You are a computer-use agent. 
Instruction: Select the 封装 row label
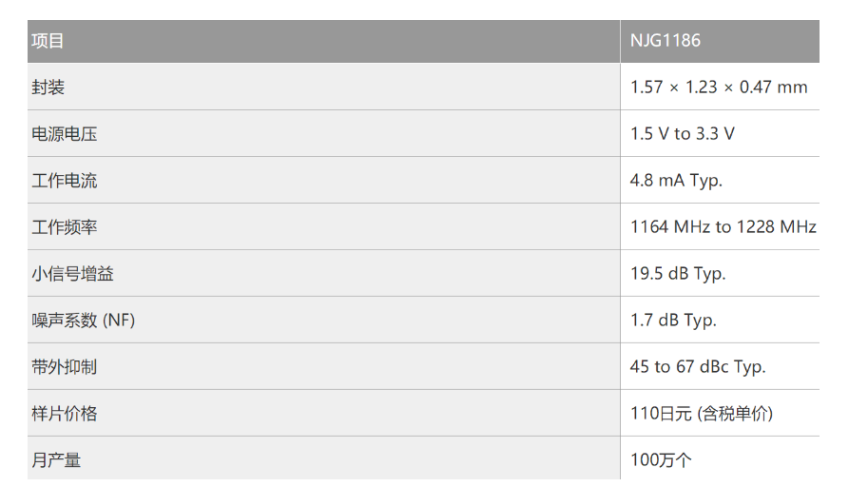(x=48, y=88)
